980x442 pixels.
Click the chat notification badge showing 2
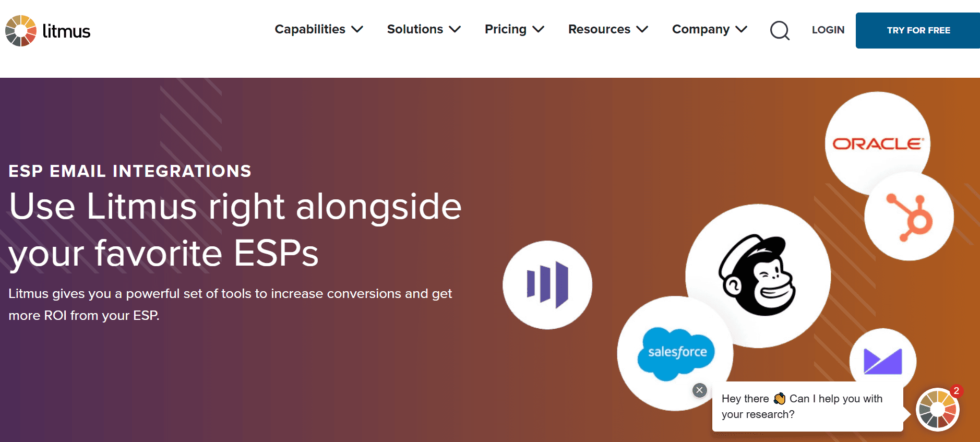956,391
